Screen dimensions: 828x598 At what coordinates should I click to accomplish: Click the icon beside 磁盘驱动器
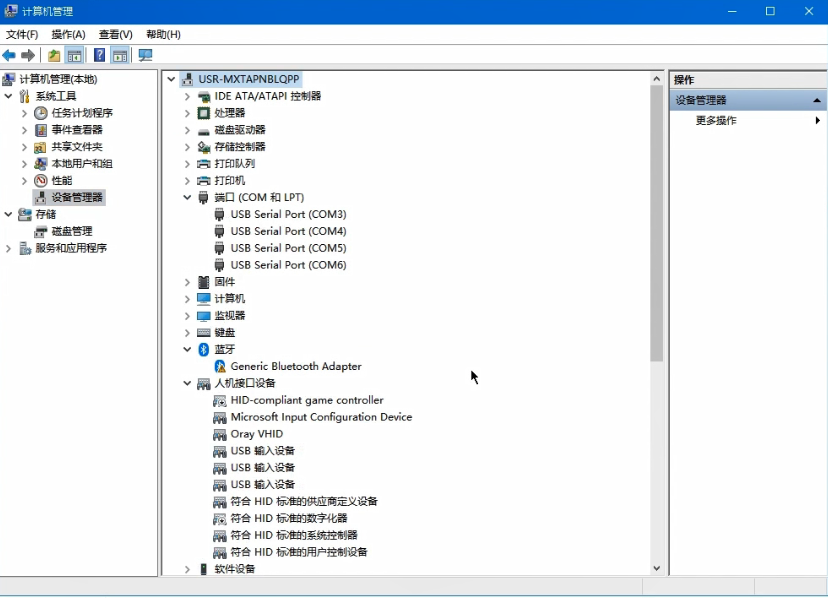tap(203, 130)
